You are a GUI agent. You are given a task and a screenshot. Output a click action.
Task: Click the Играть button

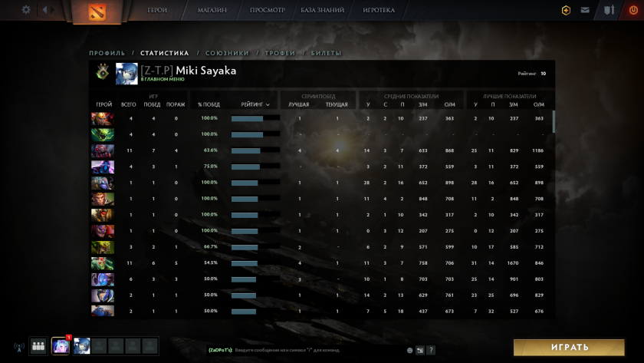[x=569, y=348]
